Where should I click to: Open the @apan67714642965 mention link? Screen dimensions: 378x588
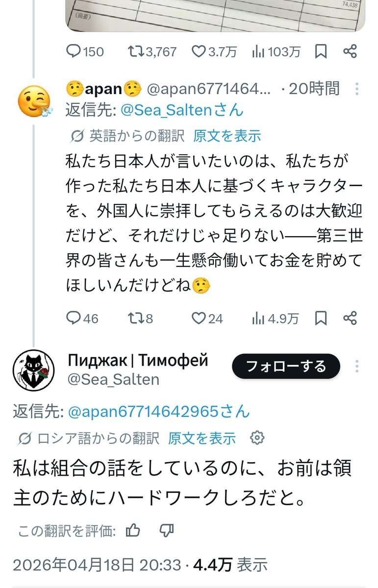[158, 412]
